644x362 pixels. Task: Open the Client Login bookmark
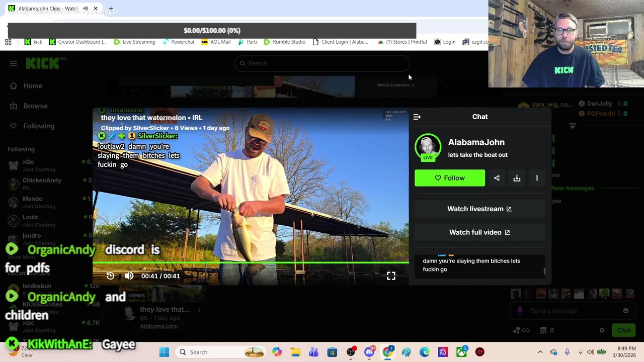(340, 42)
